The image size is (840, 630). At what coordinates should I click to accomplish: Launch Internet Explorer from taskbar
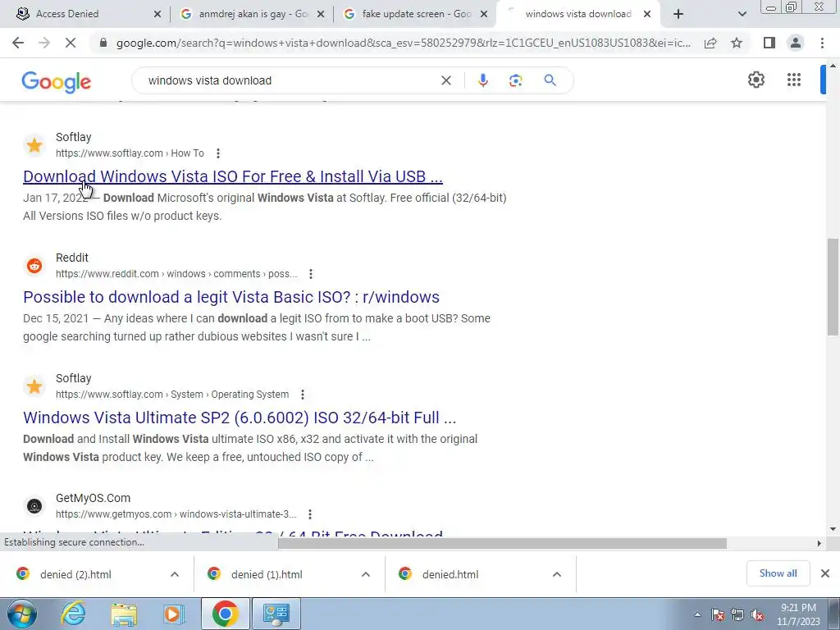72,614
